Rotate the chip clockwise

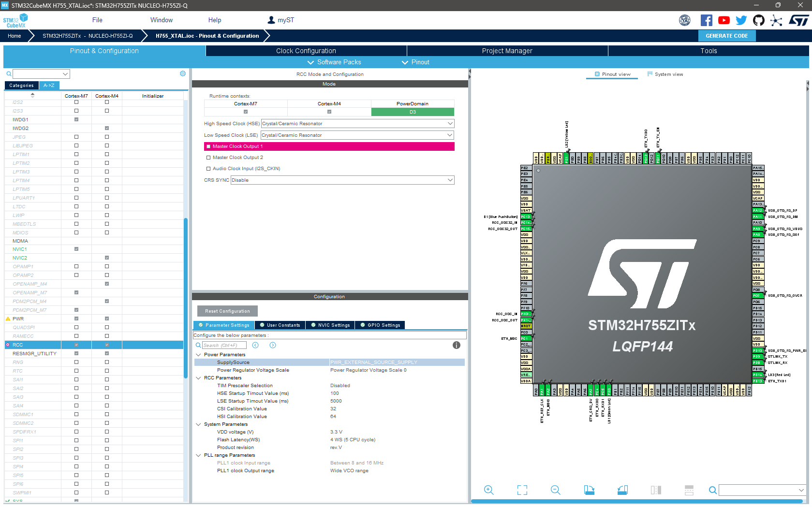tap(589, 490)
